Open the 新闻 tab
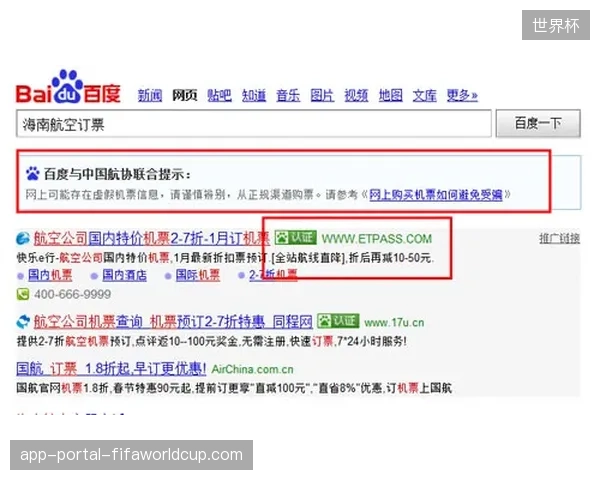Image resolution: width=600 pixels, height=480 pixels. point(150,95)
